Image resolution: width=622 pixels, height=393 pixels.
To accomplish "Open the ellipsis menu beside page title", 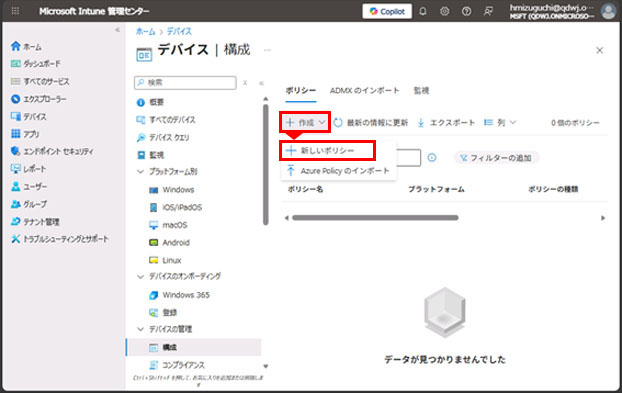I will pos(267,50).
